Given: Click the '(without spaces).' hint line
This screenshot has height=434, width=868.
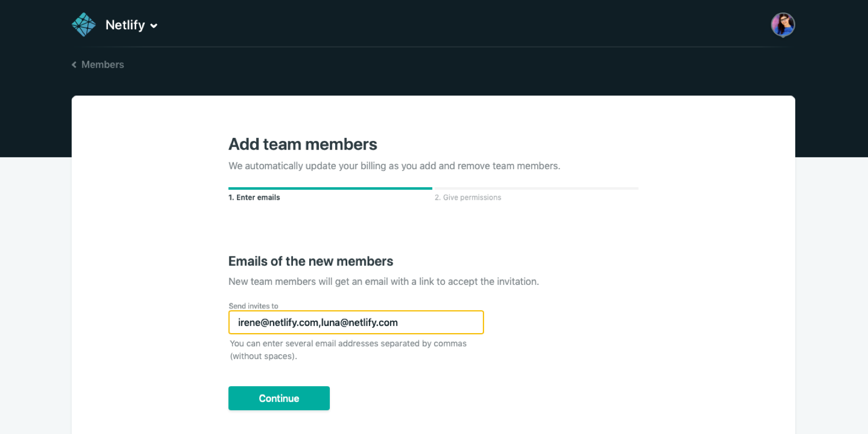Looking at the screenshot, I should coord(264,356).
